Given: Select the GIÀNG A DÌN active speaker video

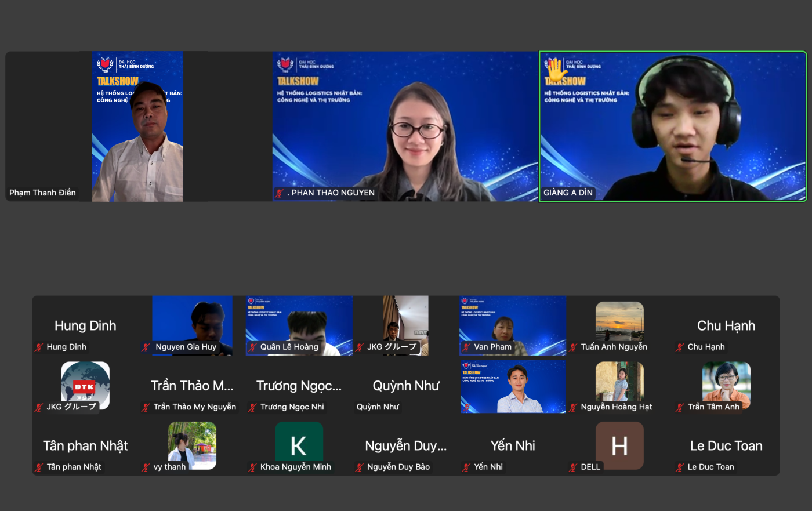Looking at the screenshot, I should coord(673,126).
